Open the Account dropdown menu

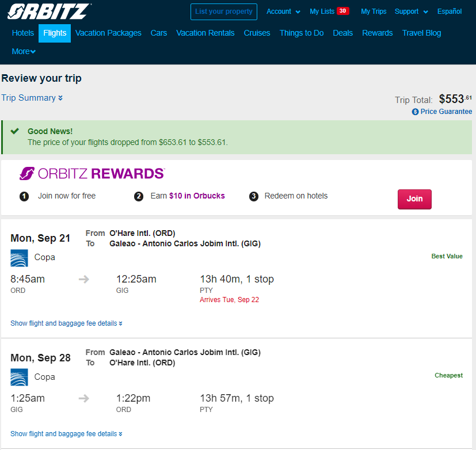[283, 12]
